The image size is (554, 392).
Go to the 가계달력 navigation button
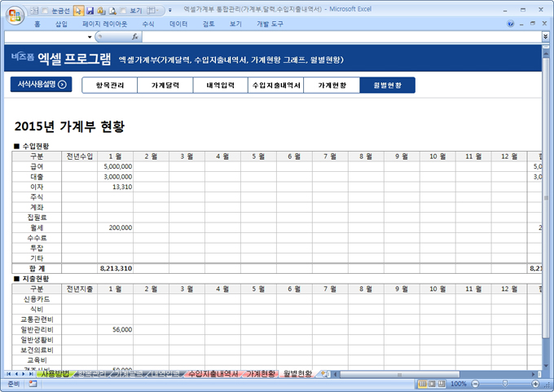(165, 85)
